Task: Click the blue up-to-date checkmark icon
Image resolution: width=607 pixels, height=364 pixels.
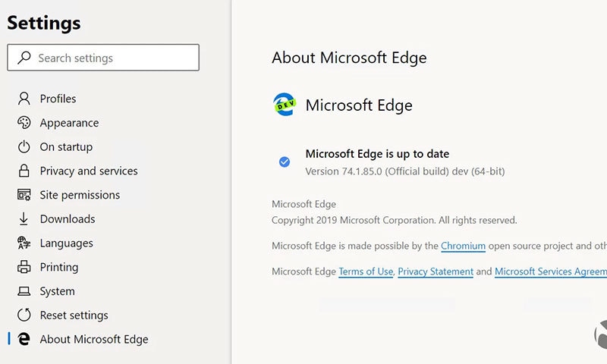Action: (285, 162)
